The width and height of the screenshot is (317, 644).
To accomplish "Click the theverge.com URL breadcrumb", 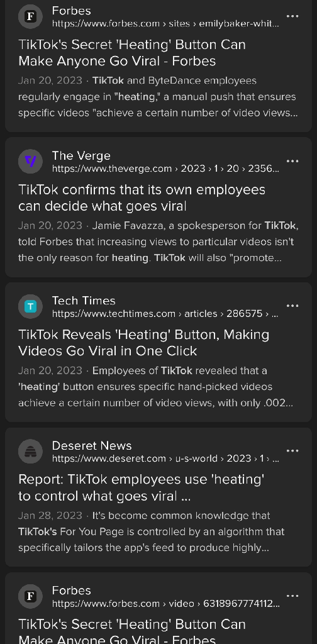I will 165,169.
